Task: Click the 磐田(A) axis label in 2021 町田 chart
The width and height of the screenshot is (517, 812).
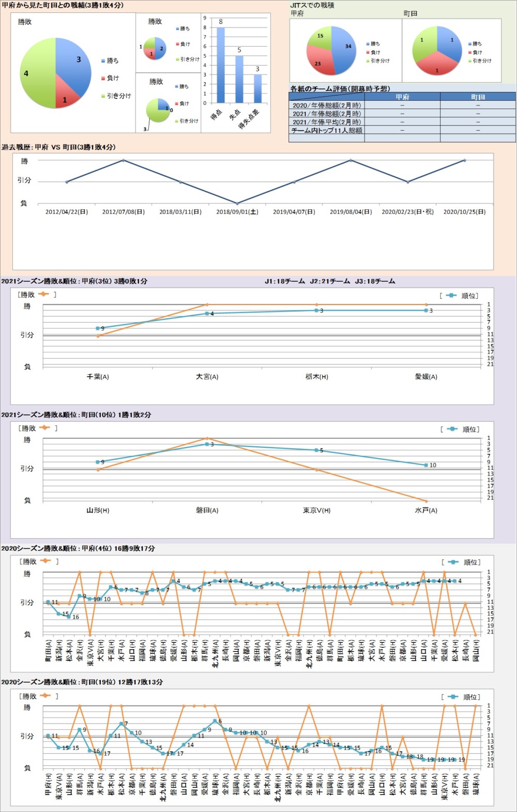Action: pos(207,510)
